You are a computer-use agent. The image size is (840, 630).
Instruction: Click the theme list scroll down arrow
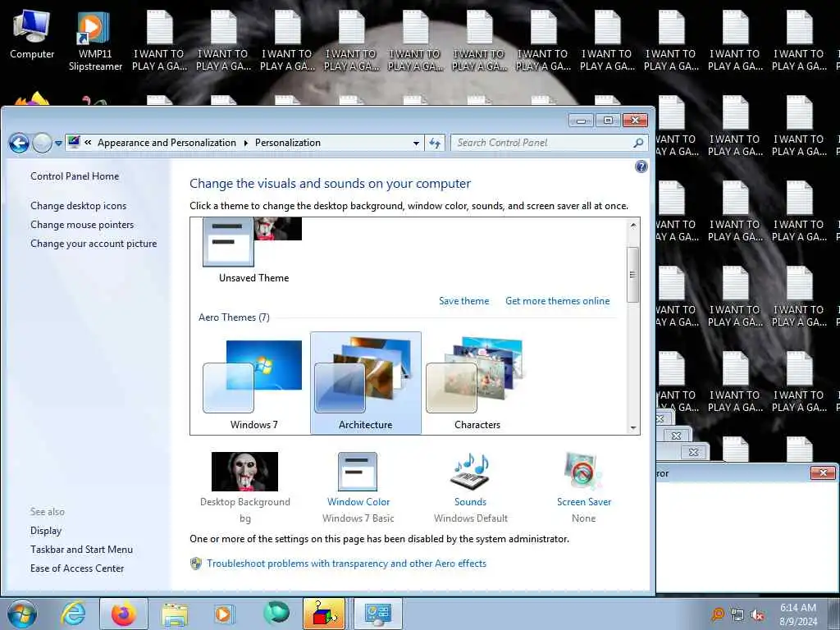[633, 427]
